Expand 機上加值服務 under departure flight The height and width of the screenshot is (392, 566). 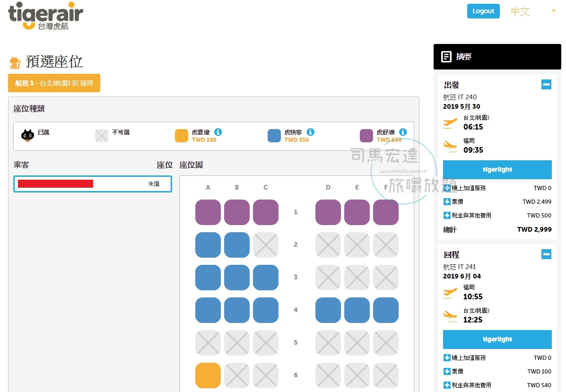pyautogui.click(x=447, y=188)
